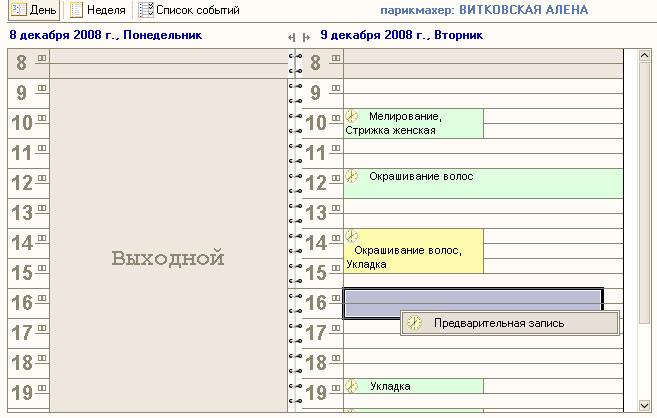Image resolution: width=657 pixels, height=418 pixels.
Task: Go to the next day arrow
Action: coord(306,37)
